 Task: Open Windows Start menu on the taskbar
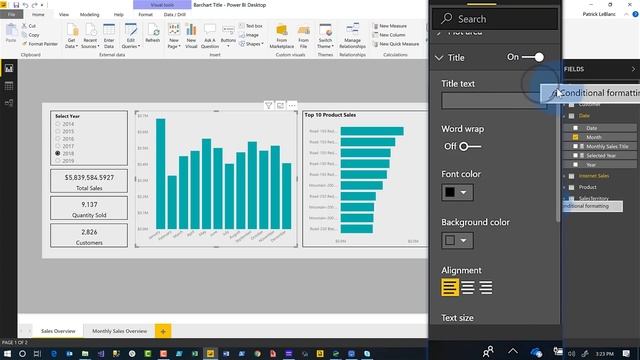(x=7, y=353)
